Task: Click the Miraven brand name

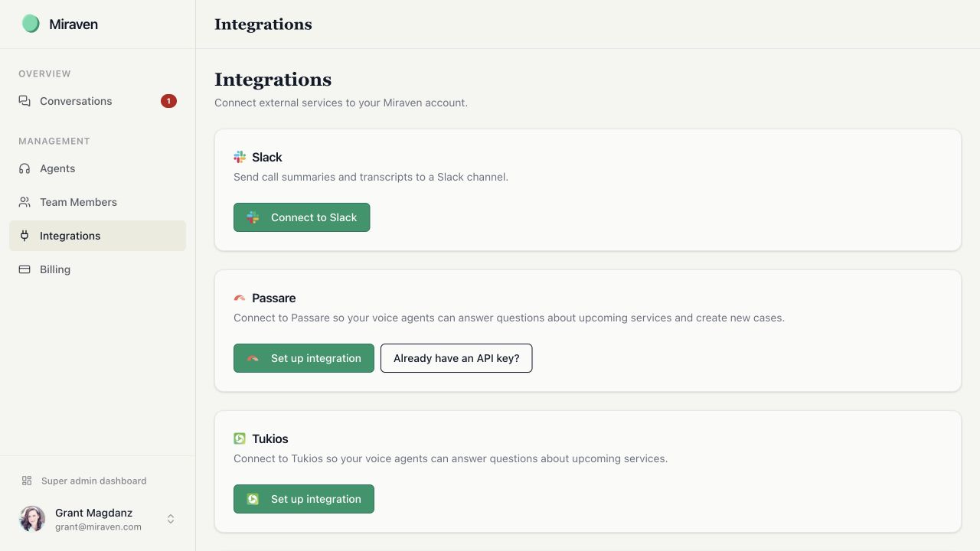Action: [x=73, y=24]
